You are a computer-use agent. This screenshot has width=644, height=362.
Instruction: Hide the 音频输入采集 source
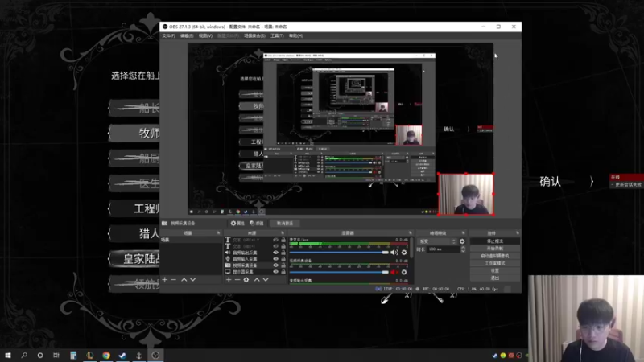click(x=275, y=259)
